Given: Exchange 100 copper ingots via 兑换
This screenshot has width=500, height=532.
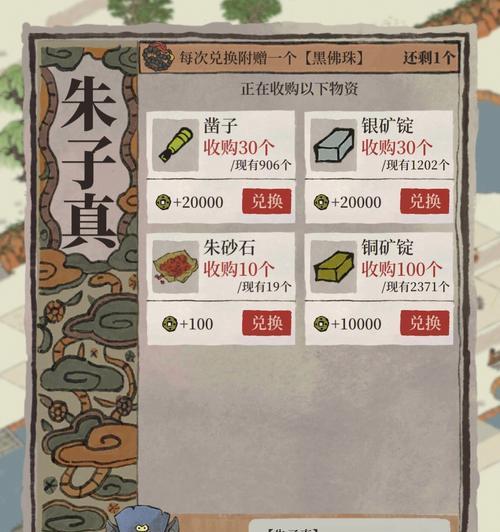Looking at the screenshot, I should click(425, 323).
